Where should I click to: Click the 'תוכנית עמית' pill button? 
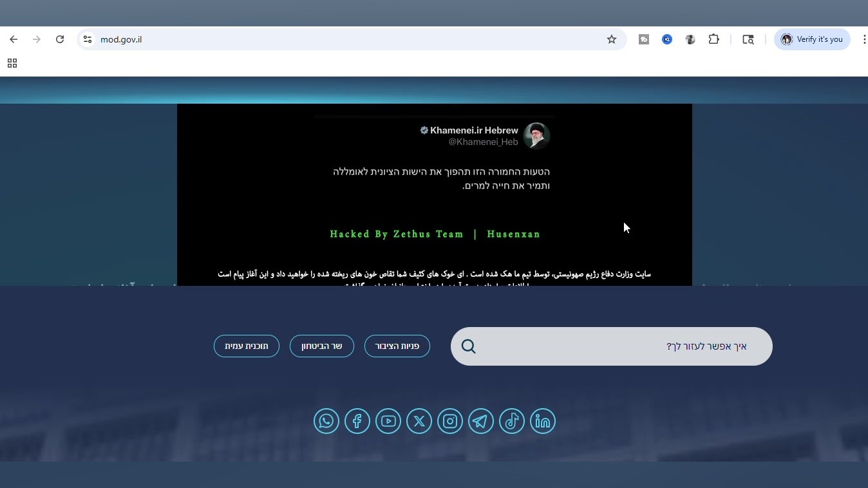[247, 346]
